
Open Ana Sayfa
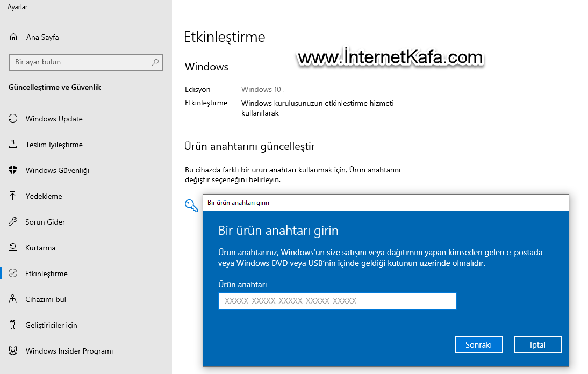pyautogui.click(x=42, y=37)
